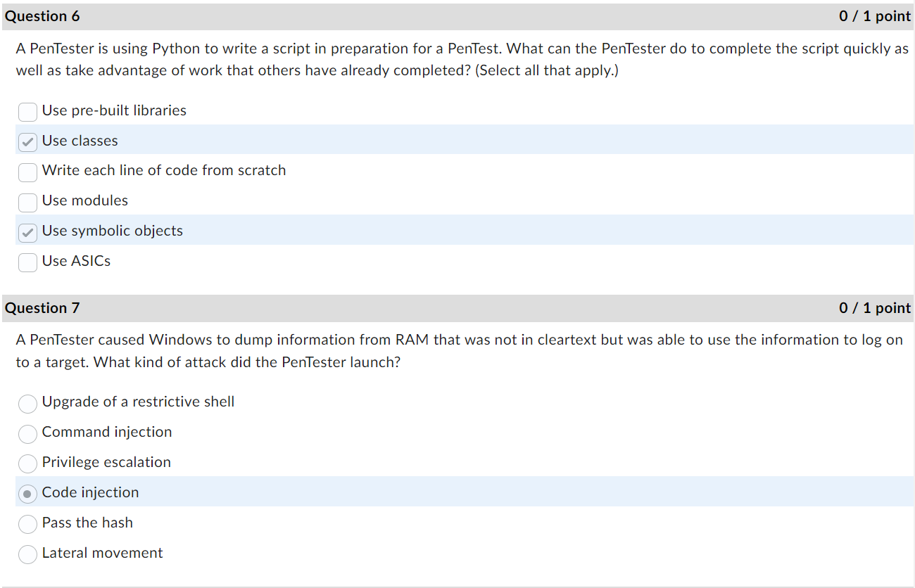Select the 'Use ASICs' checkbox

[x=27, y=262]
